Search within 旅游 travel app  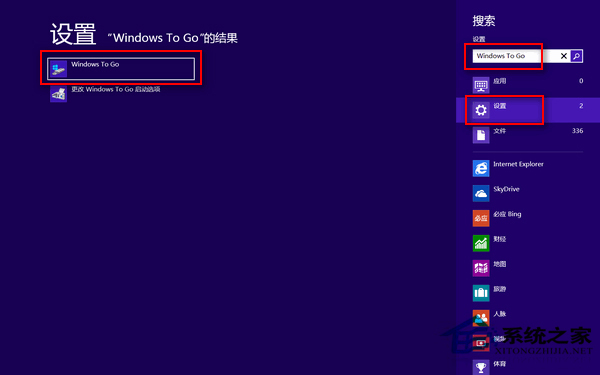[x=528, y=293]
